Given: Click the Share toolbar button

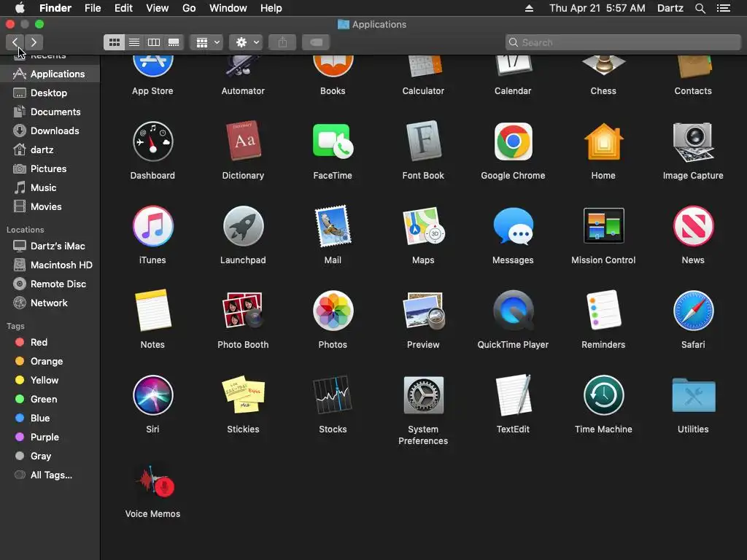Looking at the screenshot, I should point(282,42).
